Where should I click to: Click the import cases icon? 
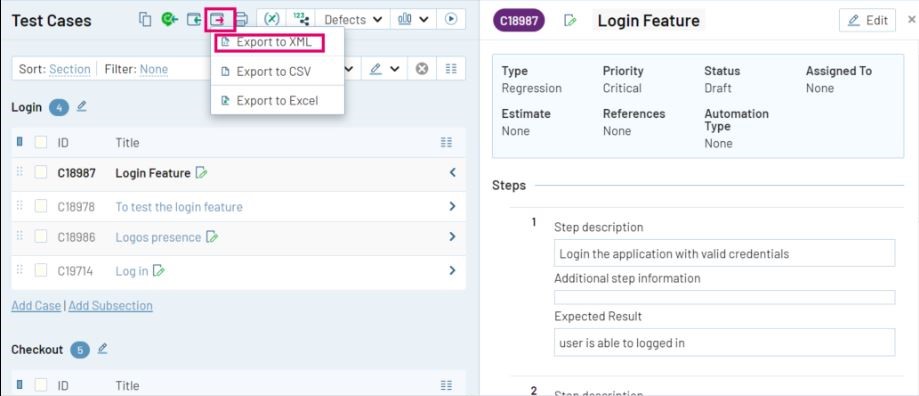click(x=194, y=19)
